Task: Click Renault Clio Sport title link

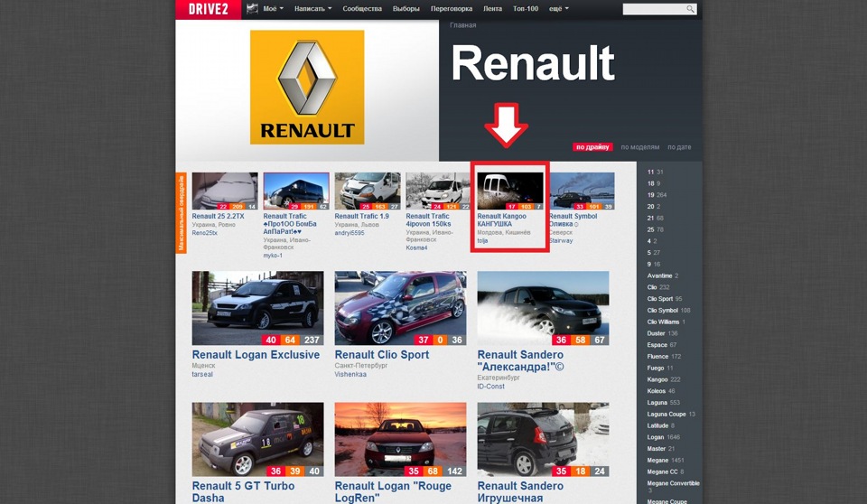Action: pyautogui.click(x=381, y=355)
